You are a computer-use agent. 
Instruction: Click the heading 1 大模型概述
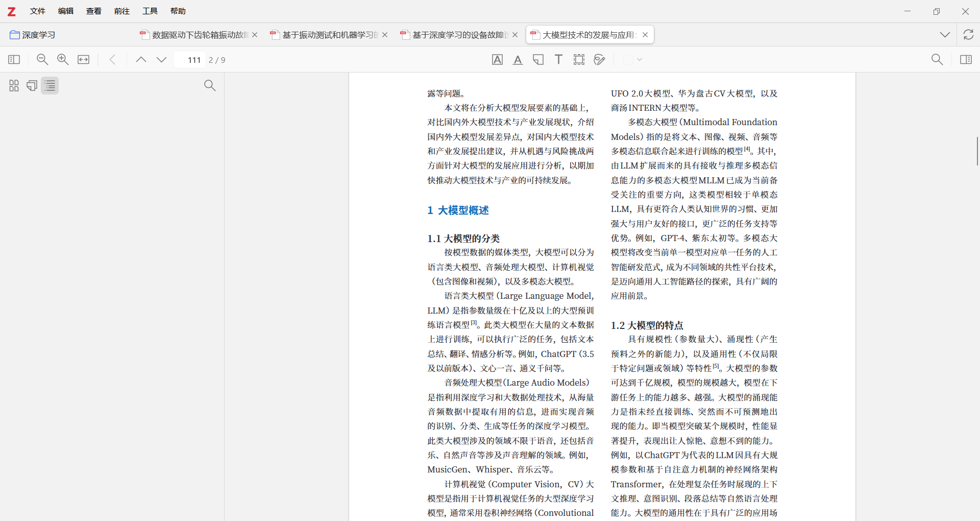click(458, 210)
